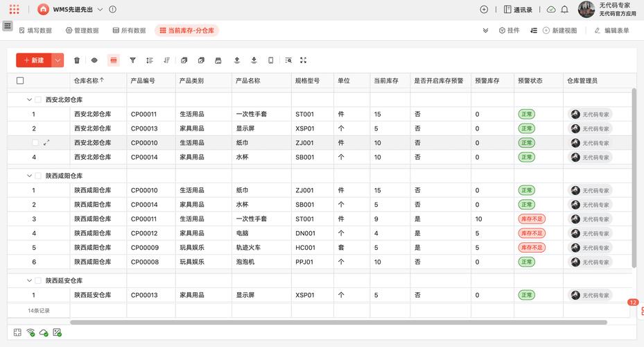The height and width of the screenshot is (347, 644).
Task: Switch to 管理数据 tab
Action: pyautogui.click(x=82, y=31)
